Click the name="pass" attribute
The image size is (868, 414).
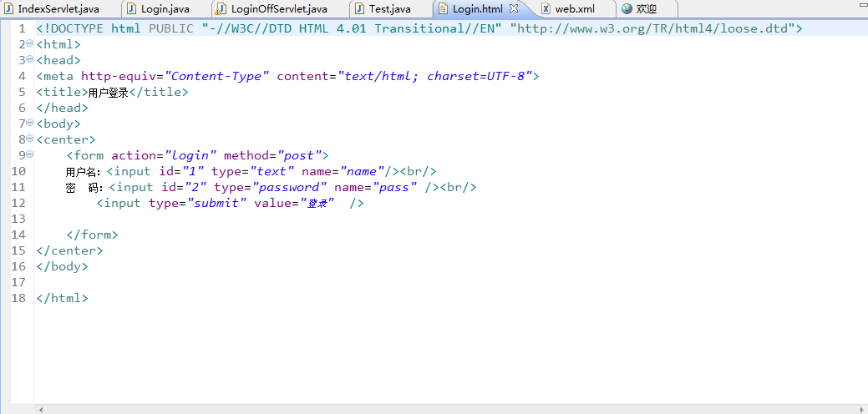pos(375,187)
